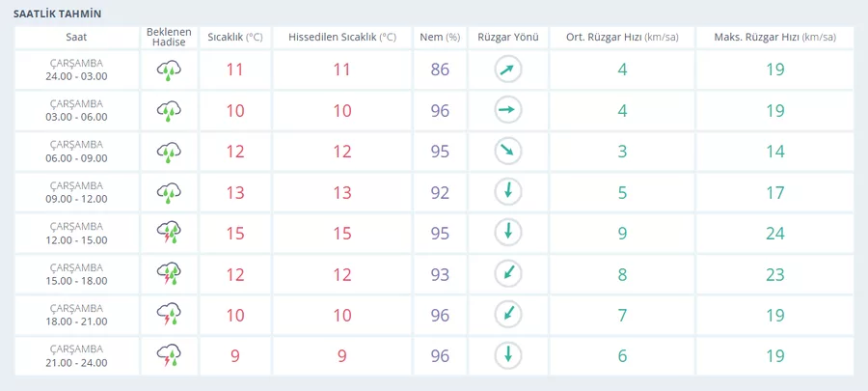Select the southwest wind arrow for 15.00 - 18.00

point(507,273)
